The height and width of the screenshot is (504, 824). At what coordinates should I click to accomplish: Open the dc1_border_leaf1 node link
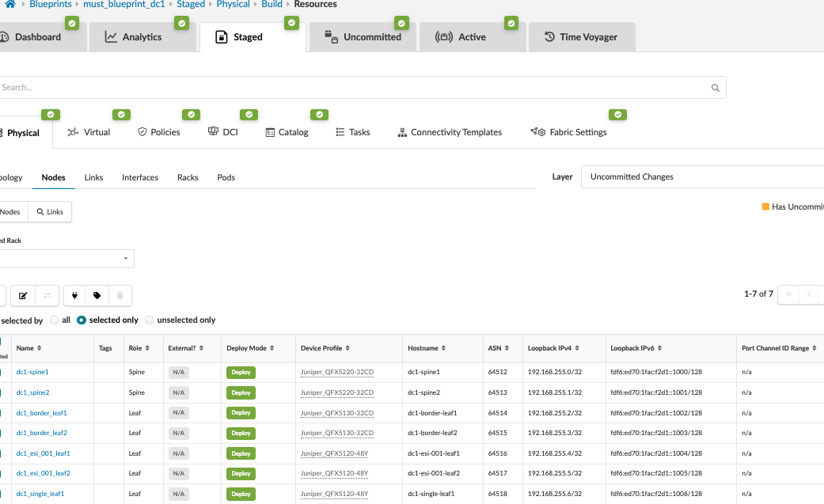(x=41, y=413)
